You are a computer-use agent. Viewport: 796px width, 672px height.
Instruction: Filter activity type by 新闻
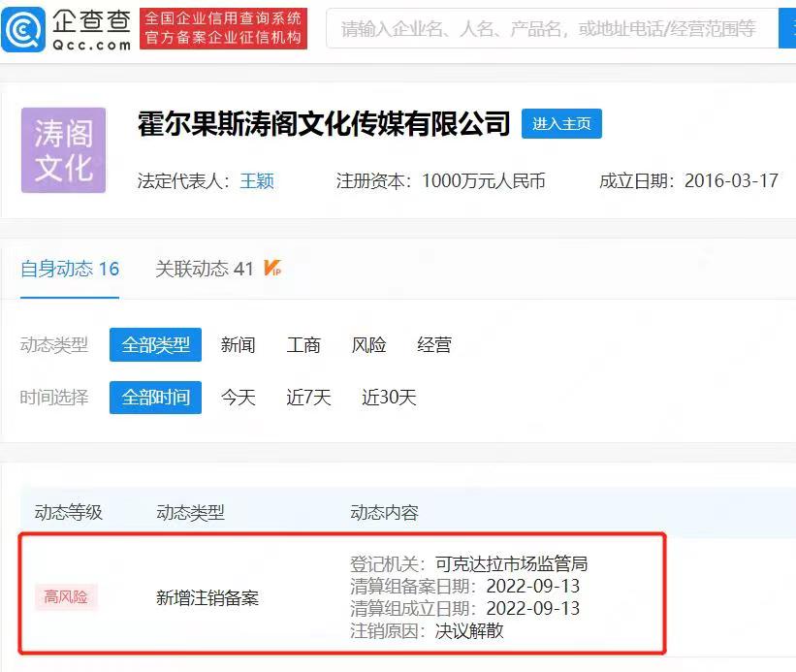pyautogui.click(x=238, y=345)
